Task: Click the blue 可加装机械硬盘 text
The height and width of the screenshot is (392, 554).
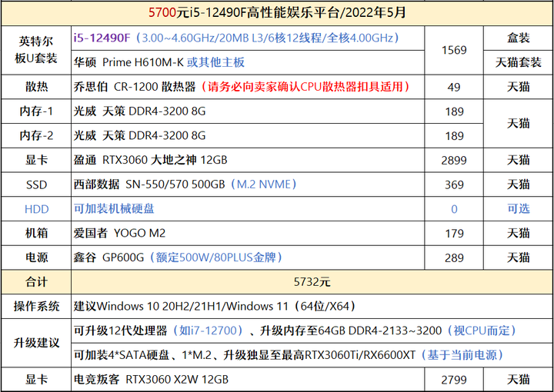Action: pyautogui.click(x=114, y=209)
